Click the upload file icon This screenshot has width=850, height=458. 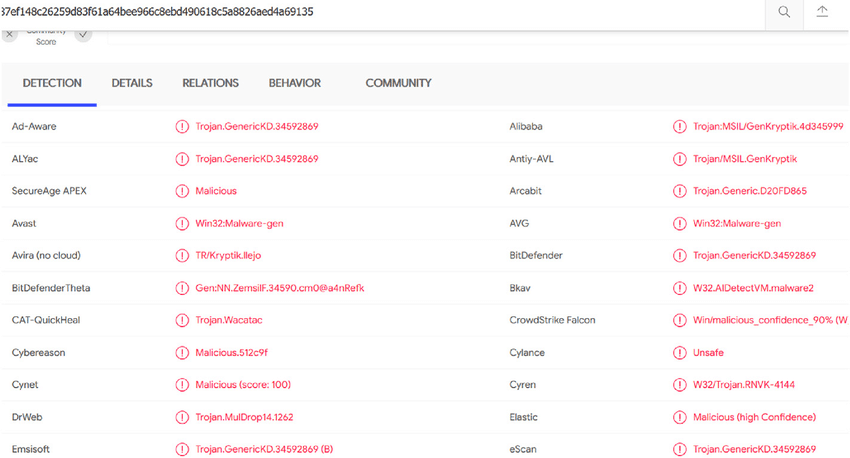822,12
